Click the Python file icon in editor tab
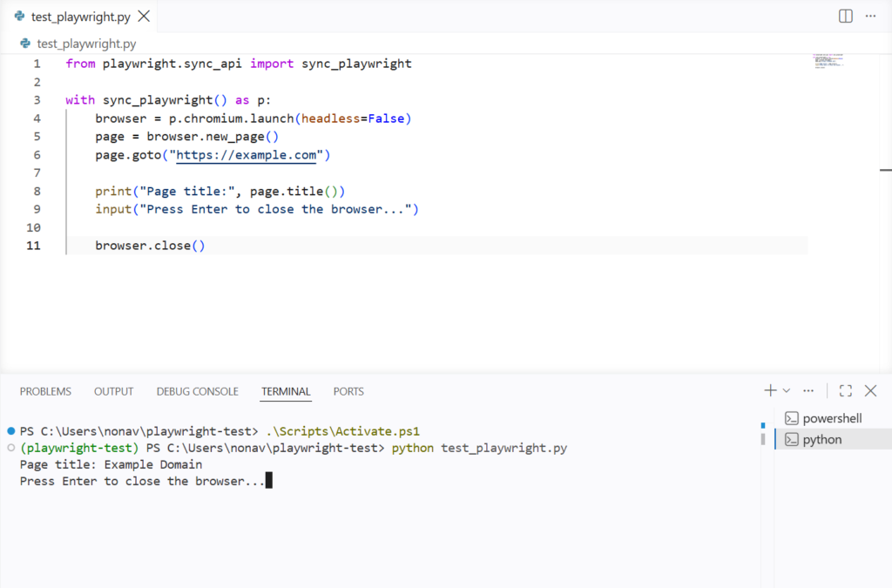Image resolution: width=892 pixels, height=588 pixels. [x=20, y=17]
